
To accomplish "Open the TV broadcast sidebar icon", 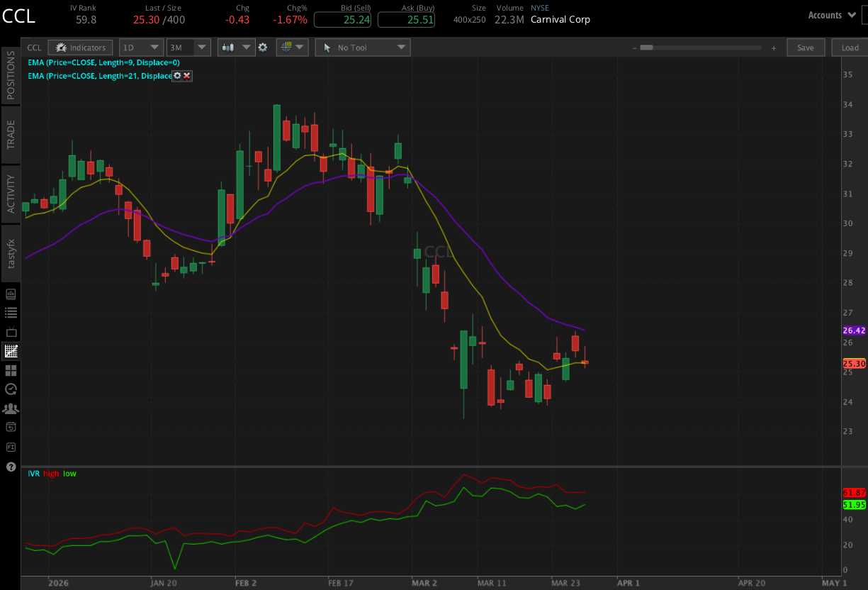I will point(11,332).
